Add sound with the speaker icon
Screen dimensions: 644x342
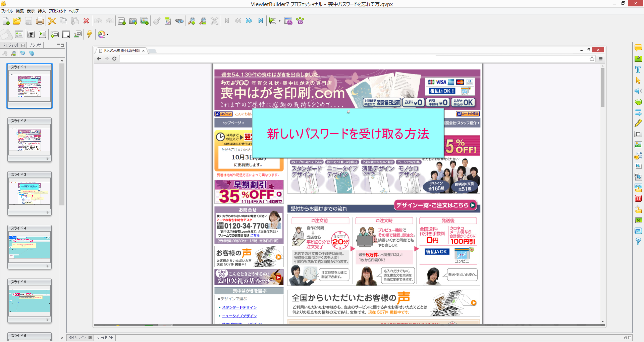tap(638, 91)
